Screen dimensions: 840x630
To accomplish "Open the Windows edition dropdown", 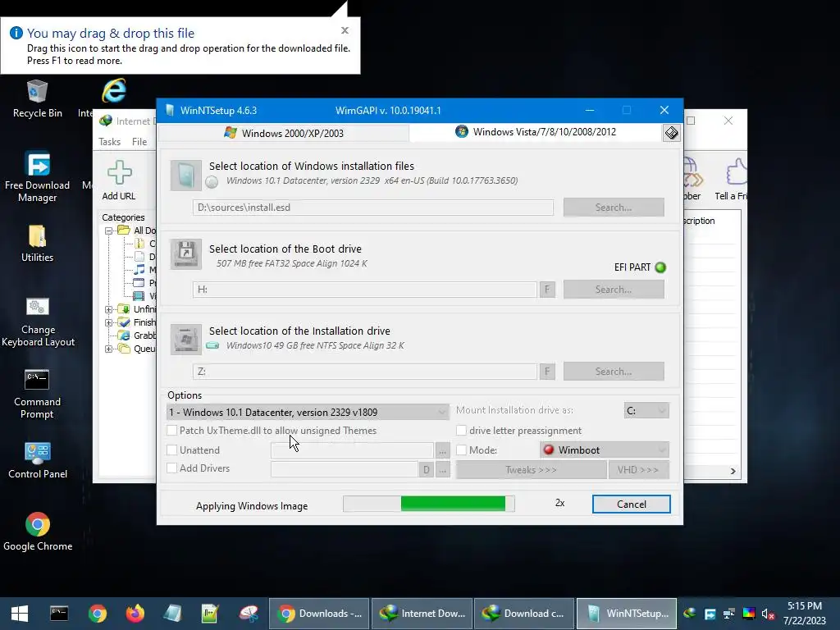I will point(308,412).
